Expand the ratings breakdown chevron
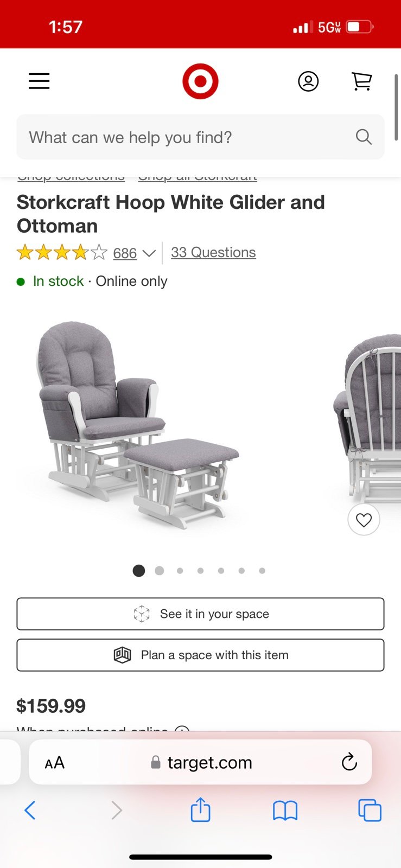401x868 pixels. coord(149,253)
